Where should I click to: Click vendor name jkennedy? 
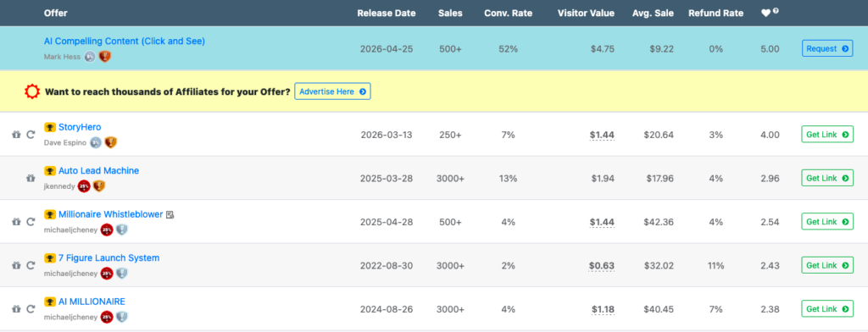[x=59, y=186]
